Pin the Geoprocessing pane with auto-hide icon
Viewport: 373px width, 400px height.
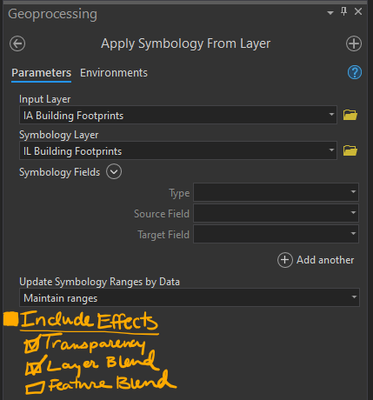[344, 12]
